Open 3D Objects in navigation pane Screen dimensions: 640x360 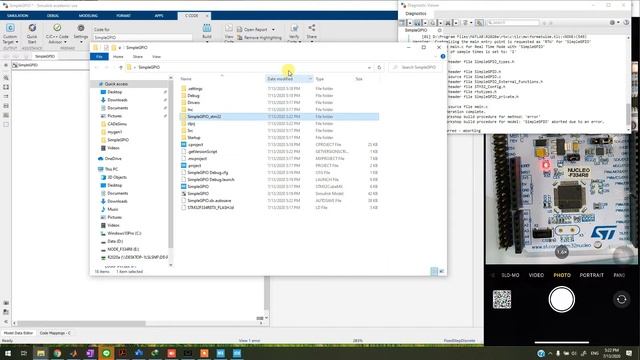pyautogui.click(x=117, y=177)
